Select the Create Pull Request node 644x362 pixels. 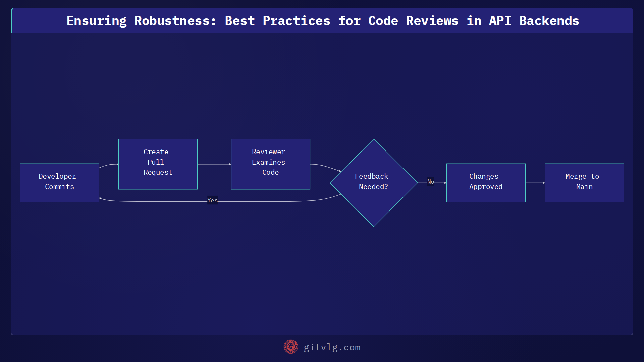[158, 164]
